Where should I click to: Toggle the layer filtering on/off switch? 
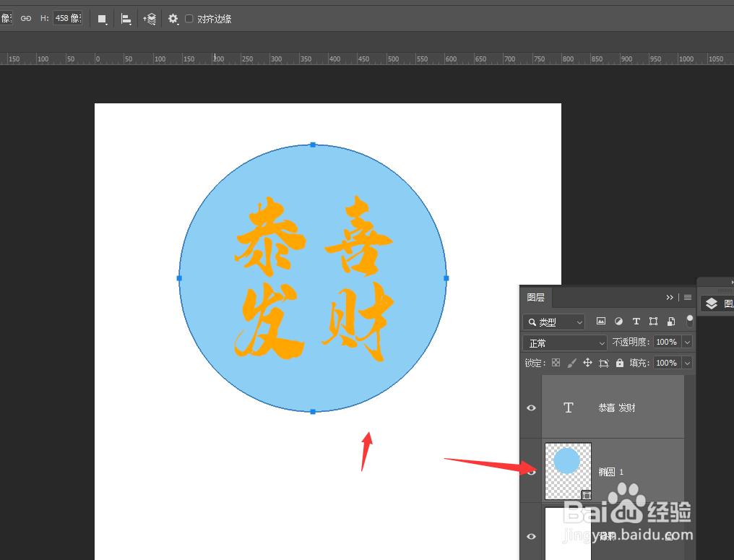point(689,322)
